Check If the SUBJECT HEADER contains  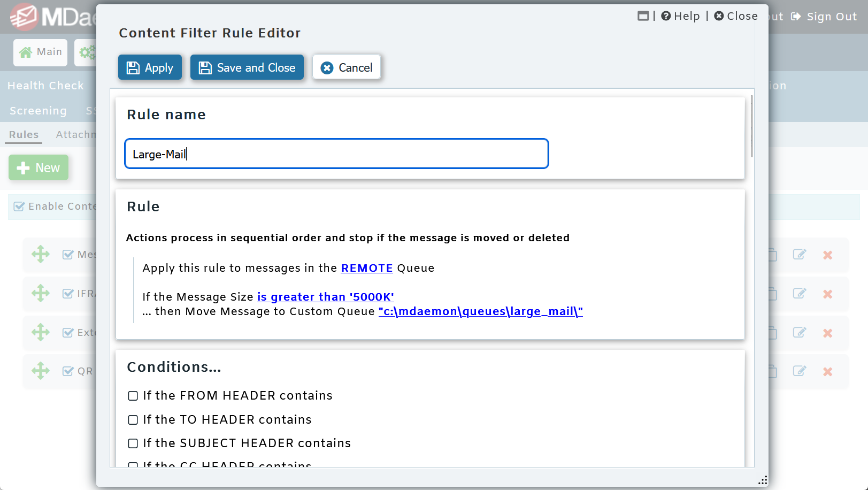[133, 443]
